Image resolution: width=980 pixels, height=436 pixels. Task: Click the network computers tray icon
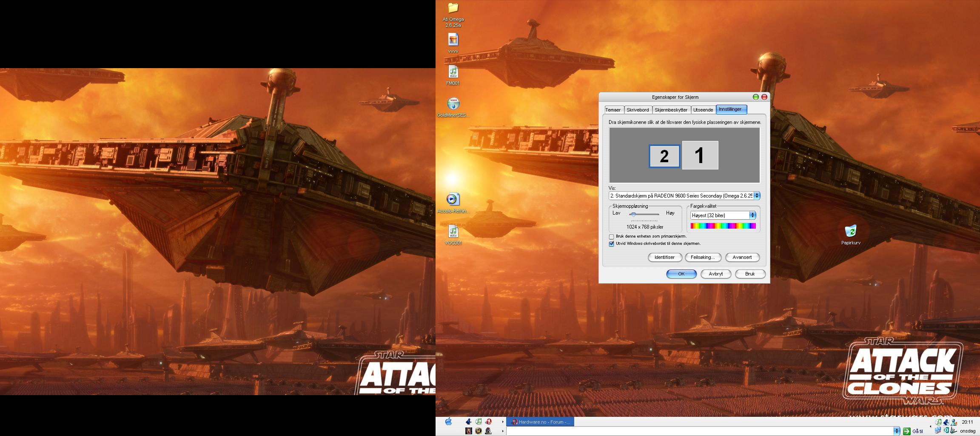coord(938,430)
